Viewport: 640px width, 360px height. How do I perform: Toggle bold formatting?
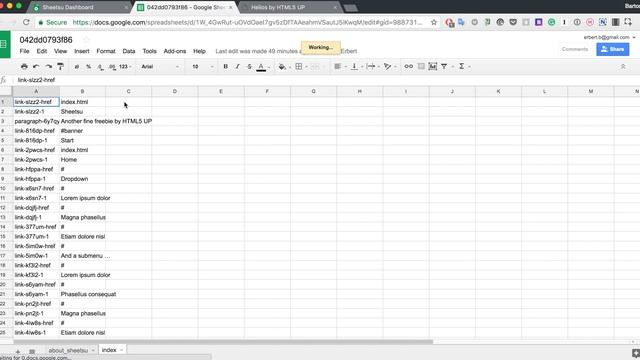(225, 67)
